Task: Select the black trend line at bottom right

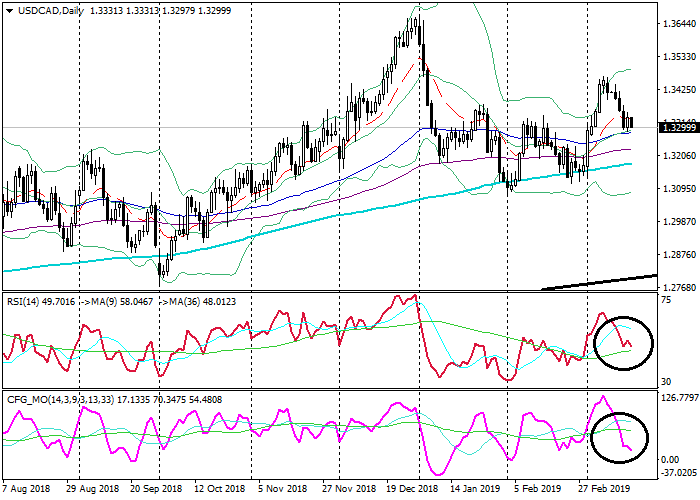Action: click(x=598, y=282)
